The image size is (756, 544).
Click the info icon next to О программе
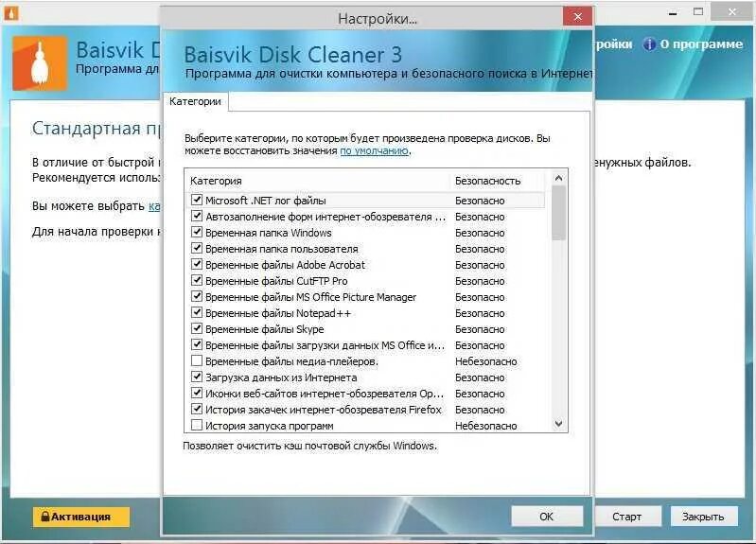pyautogui.click(x=649, y=44)
